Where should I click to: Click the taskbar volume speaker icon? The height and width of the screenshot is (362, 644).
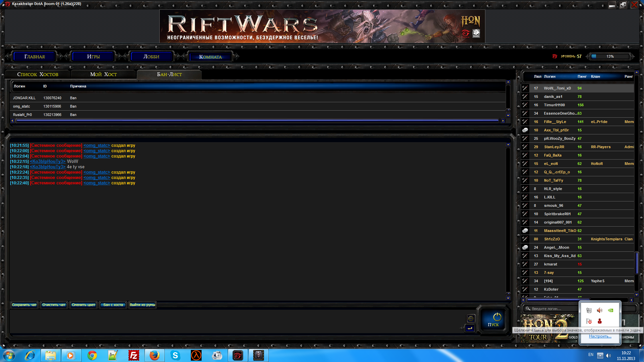(x=608, y=355)
